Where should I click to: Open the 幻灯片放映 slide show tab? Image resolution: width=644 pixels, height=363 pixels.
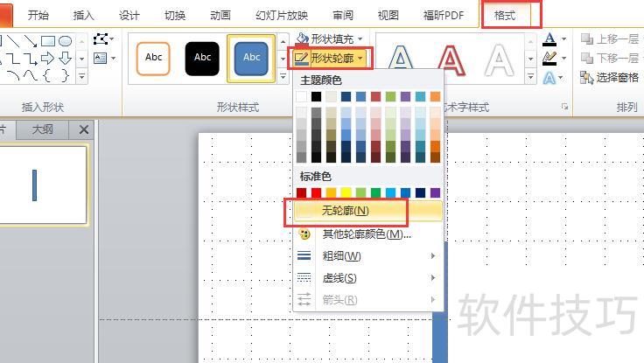282,15
